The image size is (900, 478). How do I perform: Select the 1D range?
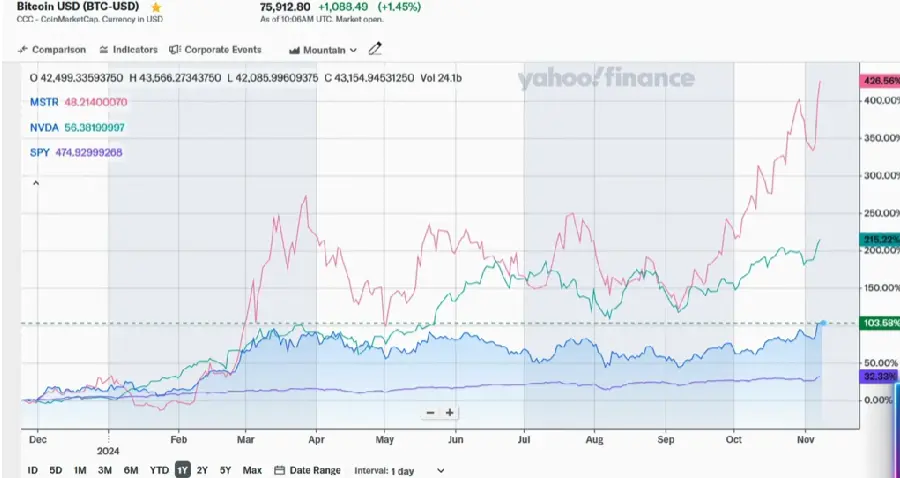tap(33, 471)
